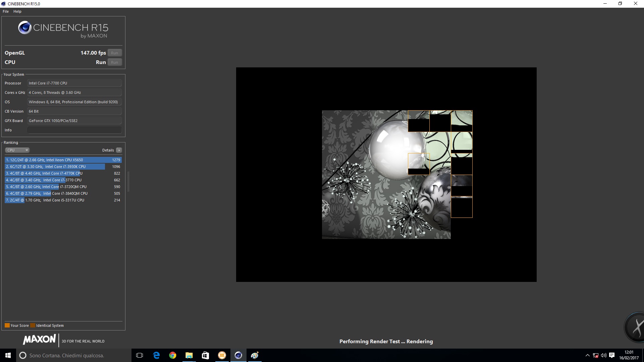Click the Cinebench R15 logo icon
The height and width of the screenshot is (362, 644).
25,28
